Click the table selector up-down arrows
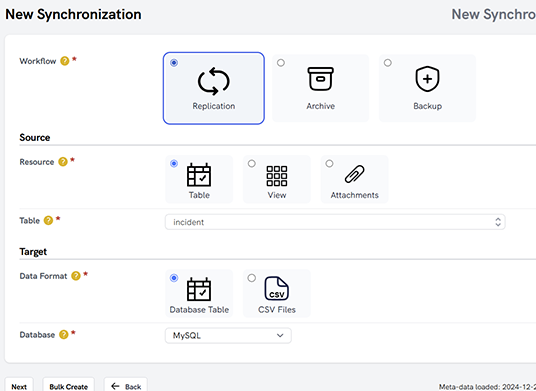This screenshot has height=391, width=536. pos(498,222)
